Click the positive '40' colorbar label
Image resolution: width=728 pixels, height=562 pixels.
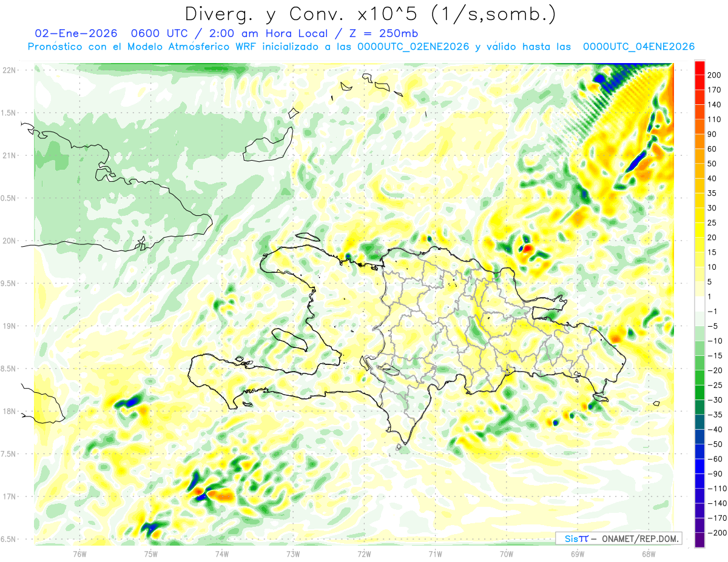713,179
